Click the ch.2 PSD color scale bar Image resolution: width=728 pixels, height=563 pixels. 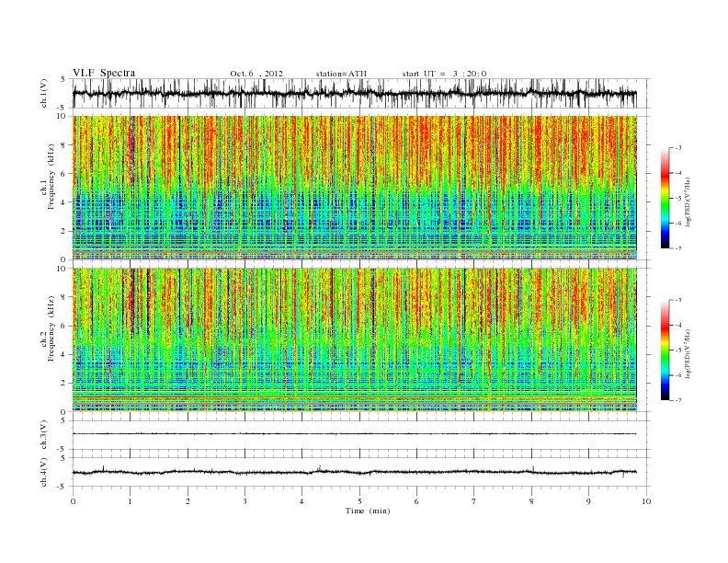pos(665,350)
